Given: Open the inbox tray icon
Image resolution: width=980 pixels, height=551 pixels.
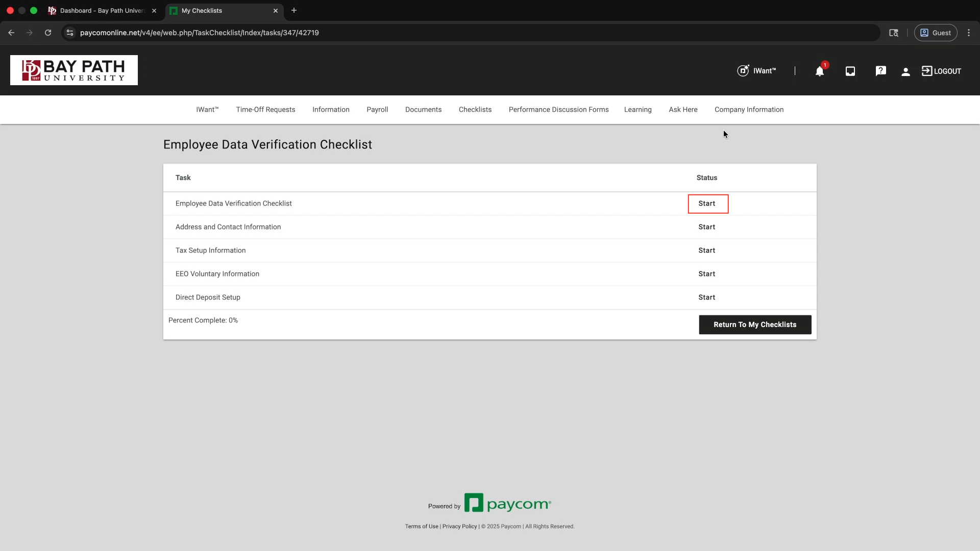Looking at the screenshot, I should (850, 71).
